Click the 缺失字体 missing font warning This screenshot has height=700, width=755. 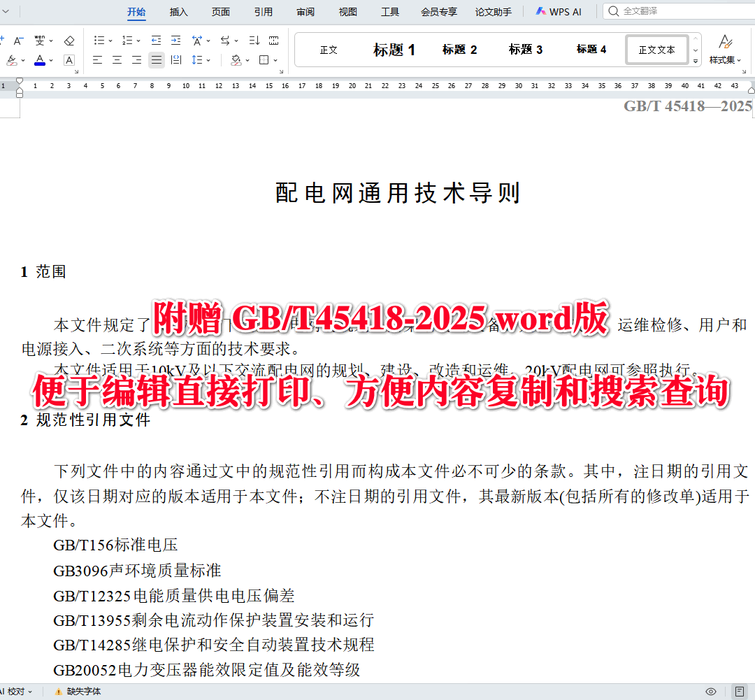tap(78, 692)
